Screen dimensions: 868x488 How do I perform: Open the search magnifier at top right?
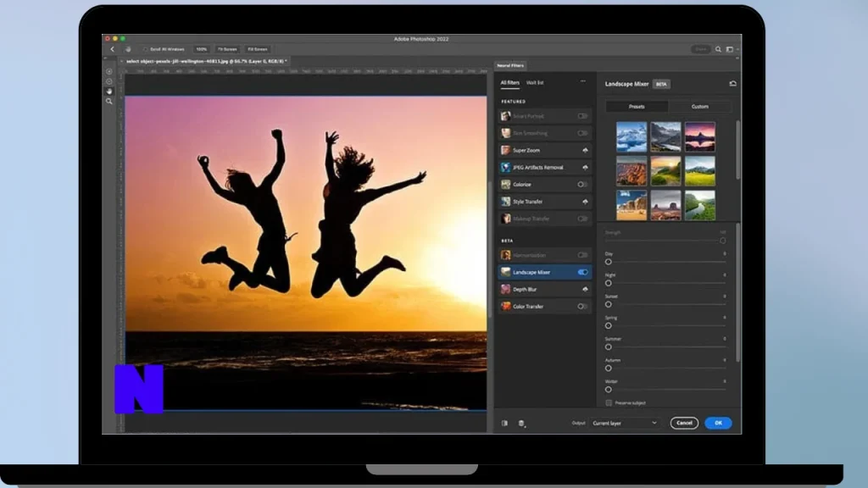pyautogui.click(x=718, y=49)
